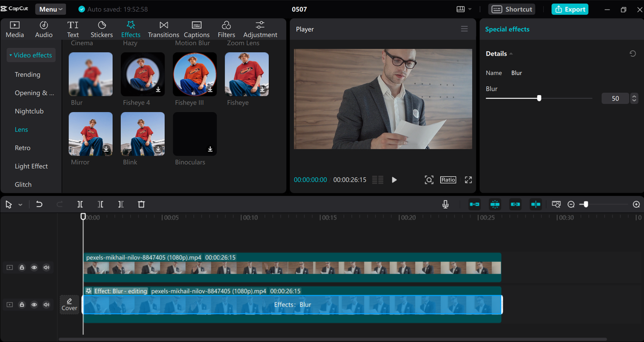Select the Opening & closing effects category

click(x=34, y=93)
